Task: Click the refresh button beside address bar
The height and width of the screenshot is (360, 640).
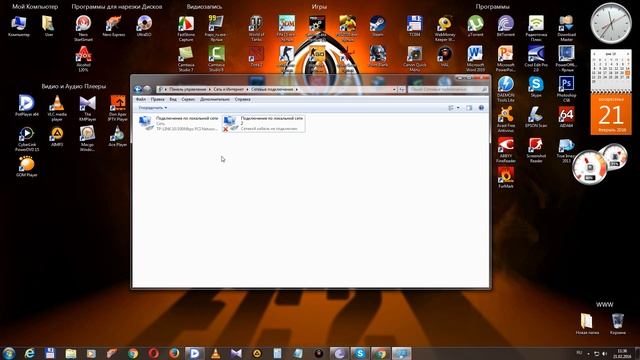Action: pos(402,89)
